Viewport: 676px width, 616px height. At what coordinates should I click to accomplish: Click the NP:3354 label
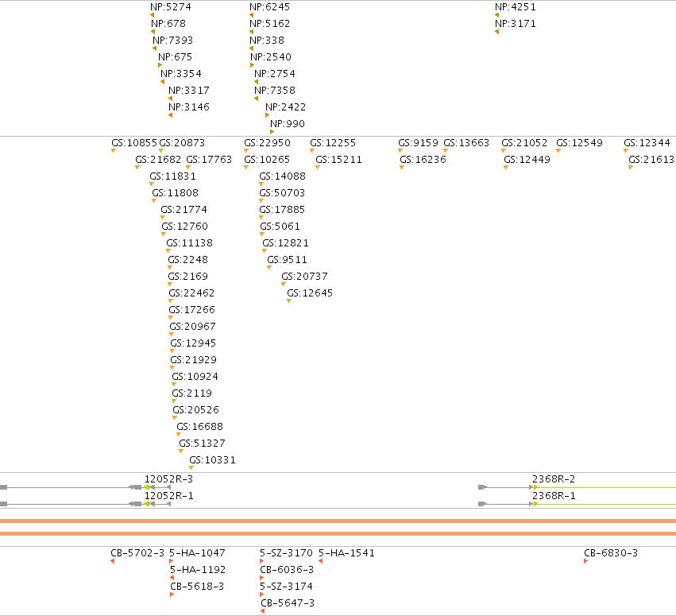click(180, 74)
